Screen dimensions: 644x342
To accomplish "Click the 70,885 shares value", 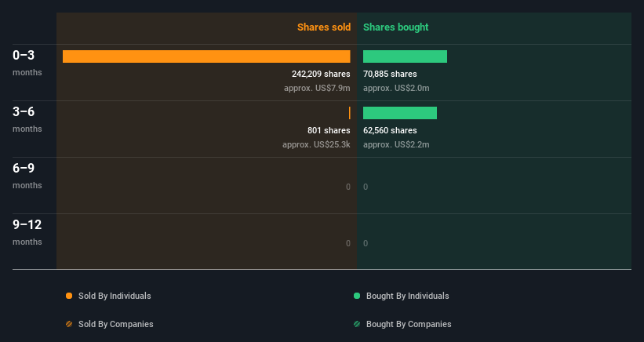I will (390, 74).
